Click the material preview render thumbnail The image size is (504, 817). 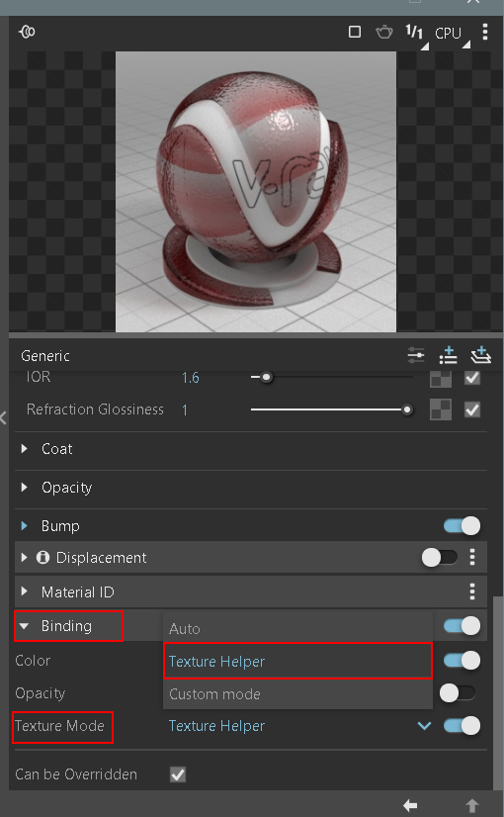pos(256,191)
